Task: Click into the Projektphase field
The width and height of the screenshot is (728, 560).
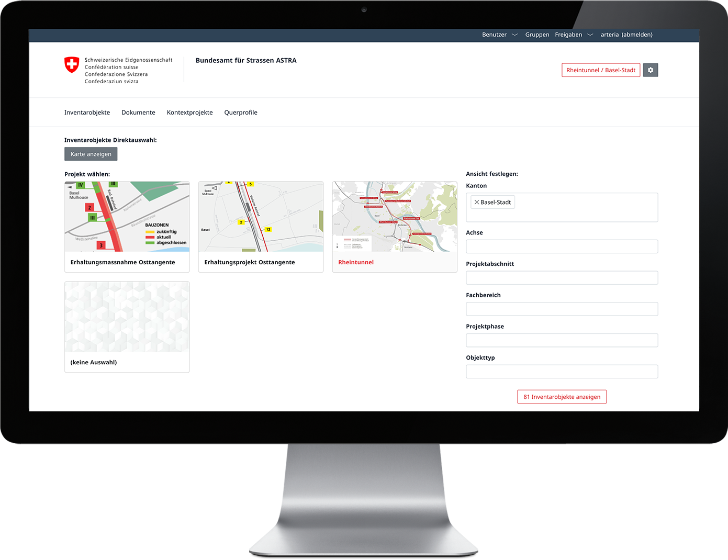Action: coord(562,340)
